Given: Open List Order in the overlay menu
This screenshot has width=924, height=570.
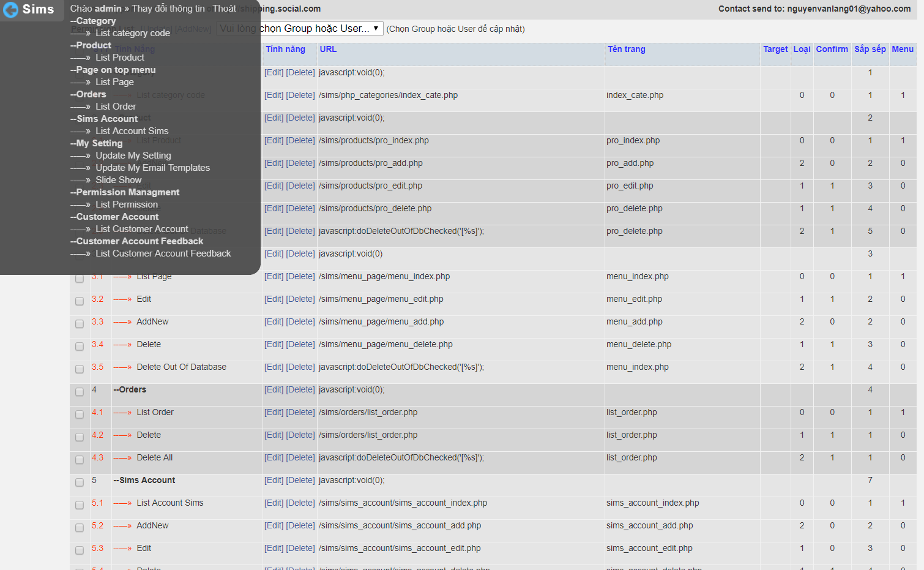Looking at the screenshot, I should click(116, 107).
